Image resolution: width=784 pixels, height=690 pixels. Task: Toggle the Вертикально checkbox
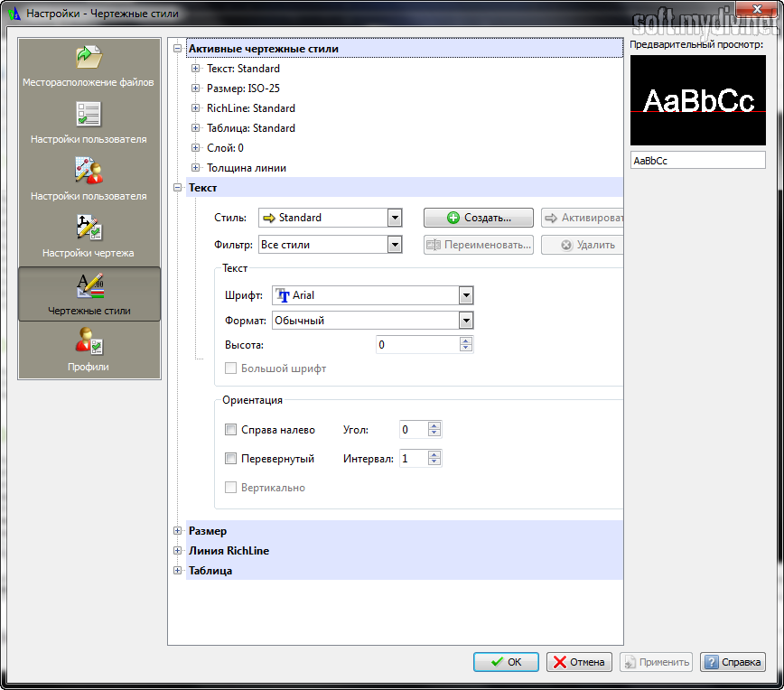coord(230,488)
